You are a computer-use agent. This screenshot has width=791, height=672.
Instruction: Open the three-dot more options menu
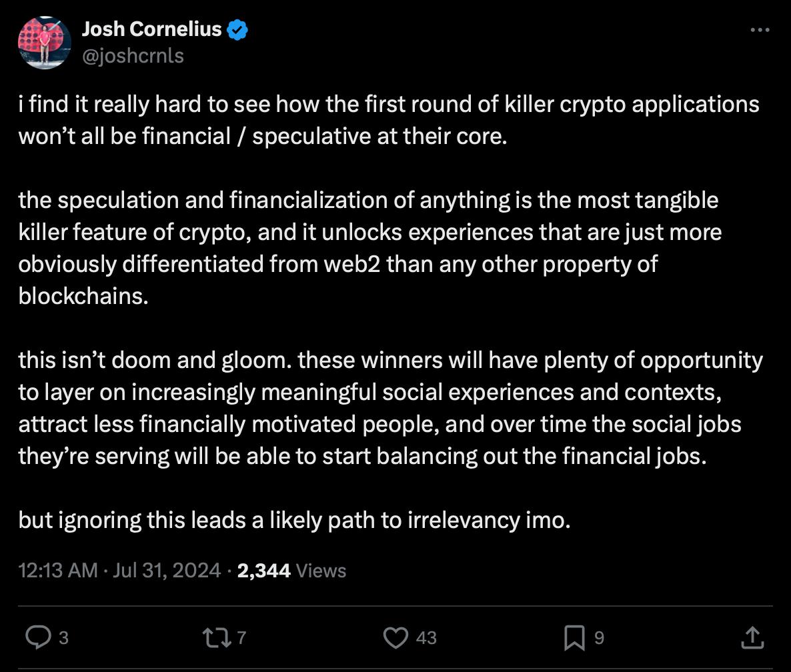coord(760,30)
